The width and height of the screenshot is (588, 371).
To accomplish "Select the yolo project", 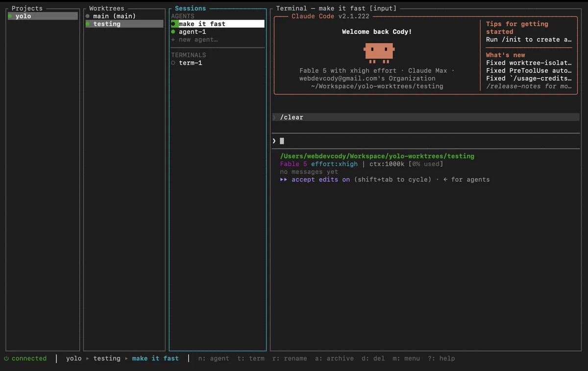I will click(x=43, y=16).
